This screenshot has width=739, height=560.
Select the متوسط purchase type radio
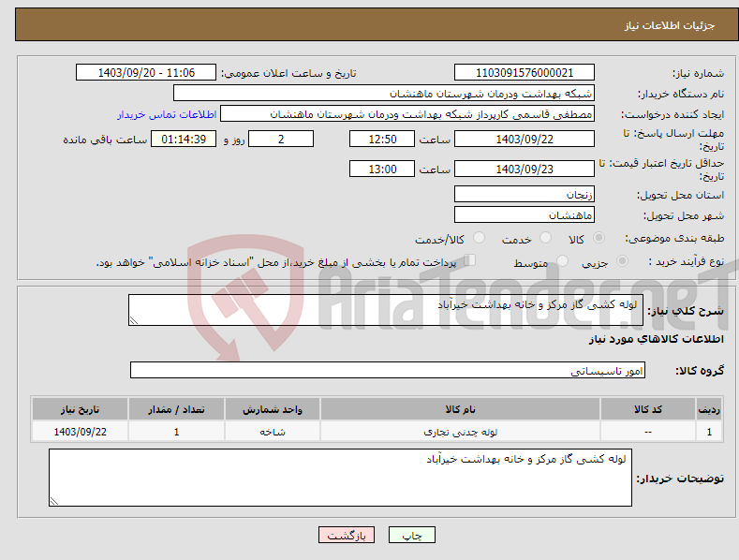[x=562, y=261]
